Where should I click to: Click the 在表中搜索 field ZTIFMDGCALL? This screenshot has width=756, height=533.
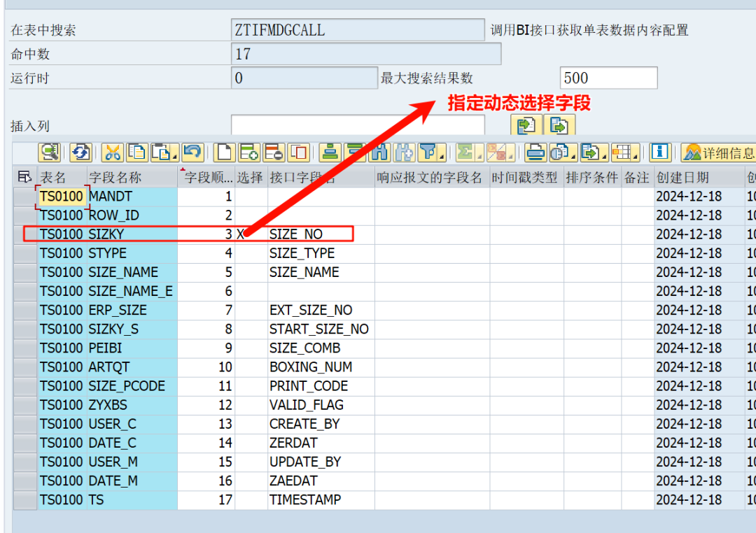pos(358,30)
